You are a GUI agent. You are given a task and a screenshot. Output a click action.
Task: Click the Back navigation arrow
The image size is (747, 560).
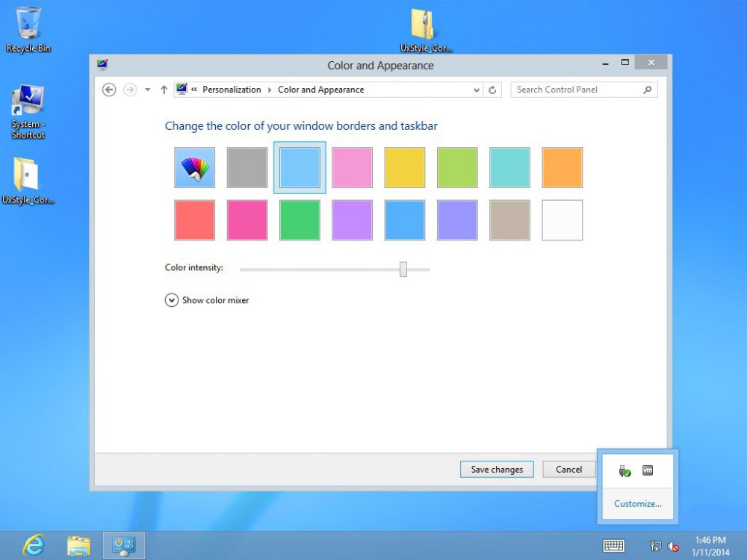click(109, 90)
